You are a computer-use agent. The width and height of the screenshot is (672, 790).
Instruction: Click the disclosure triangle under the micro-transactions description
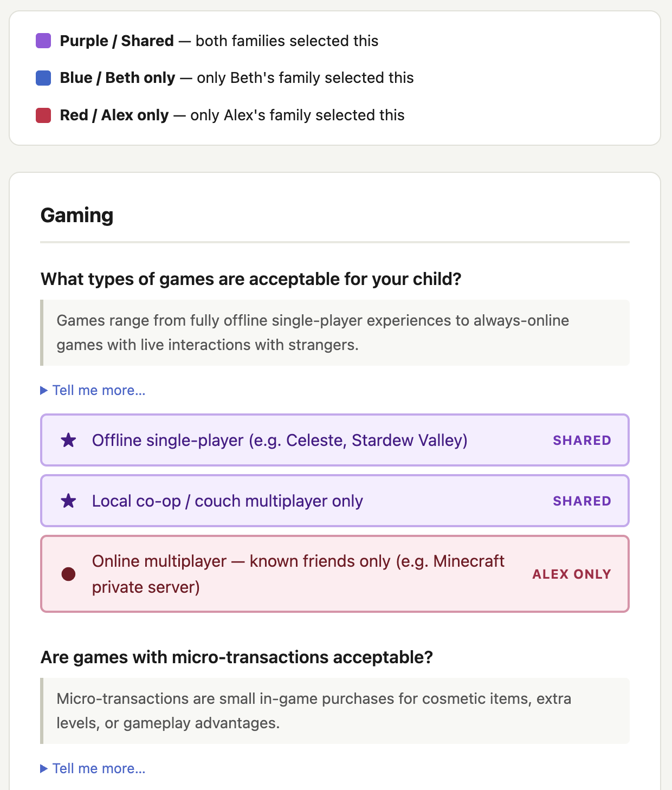44,768
